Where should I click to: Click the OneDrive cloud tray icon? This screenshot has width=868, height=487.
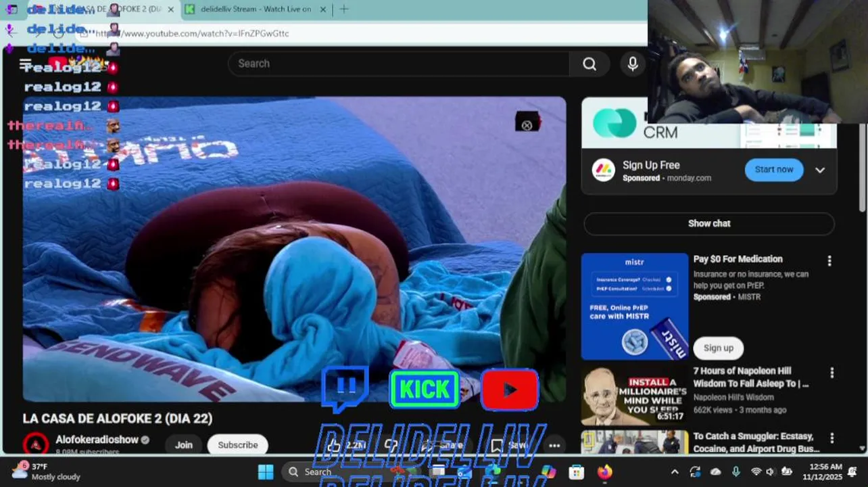(x=716, y=471)
